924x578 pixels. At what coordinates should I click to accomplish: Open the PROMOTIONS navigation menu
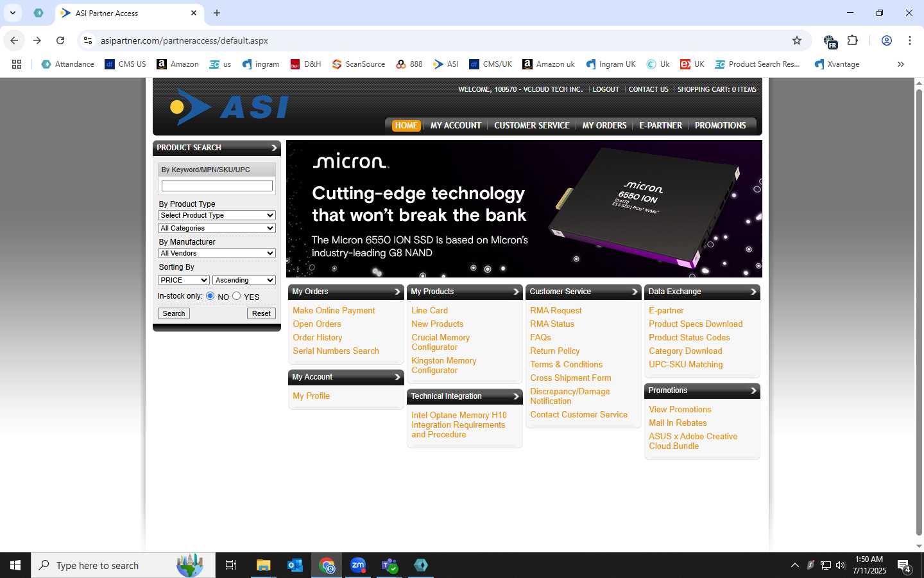click(x=720, y=125)
